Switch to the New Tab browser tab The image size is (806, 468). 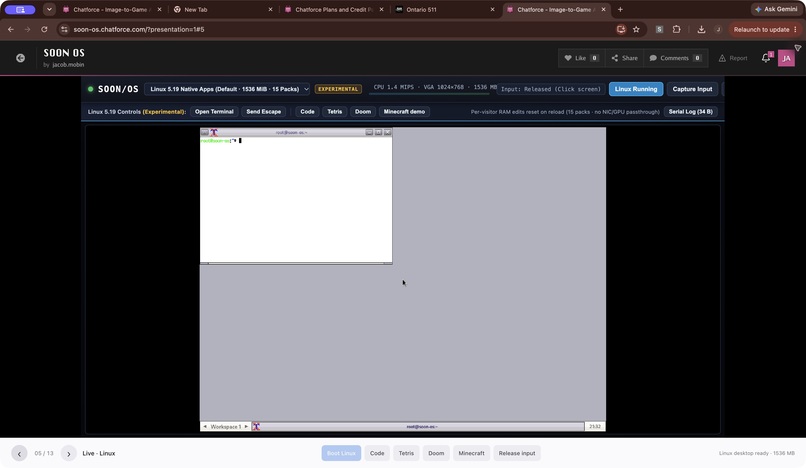pyautogui.click(x=221, y=9)
